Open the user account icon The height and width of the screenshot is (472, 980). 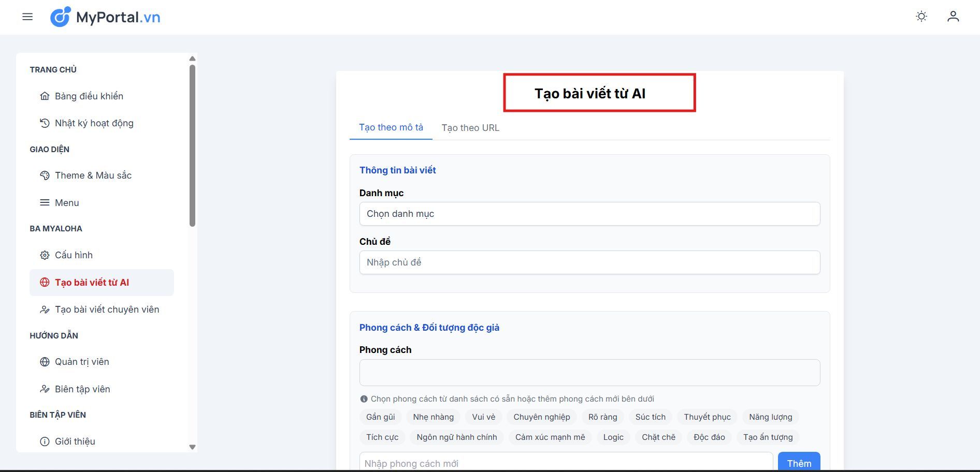tap(953, 17)
